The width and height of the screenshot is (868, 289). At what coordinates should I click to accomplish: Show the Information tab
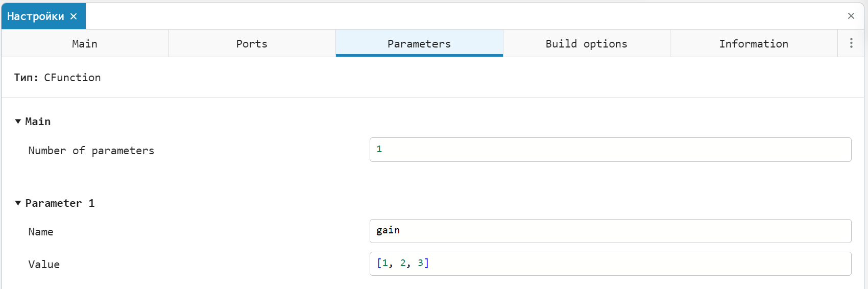pos(754,43)
